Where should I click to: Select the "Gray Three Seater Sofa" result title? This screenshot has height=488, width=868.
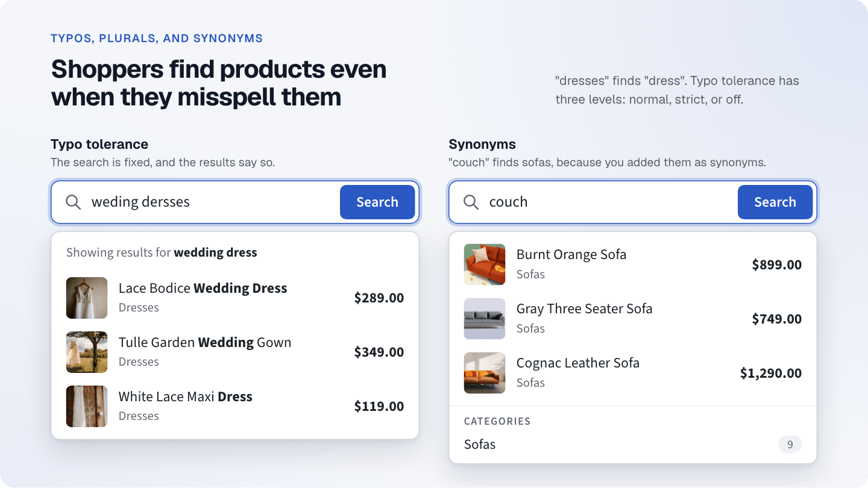pyautogui.click(x=585, y=309)
